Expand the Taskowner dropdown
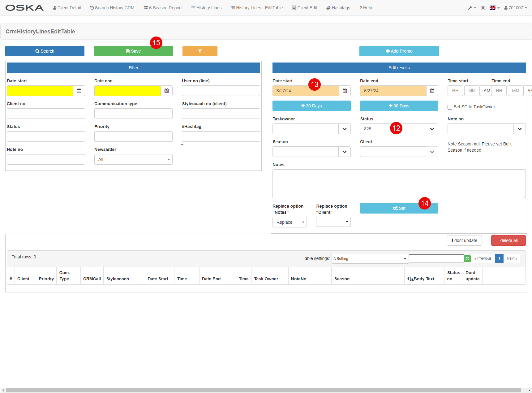Image resolution: width=532 pixels, height=393 pixels. [x=345, y=129]
